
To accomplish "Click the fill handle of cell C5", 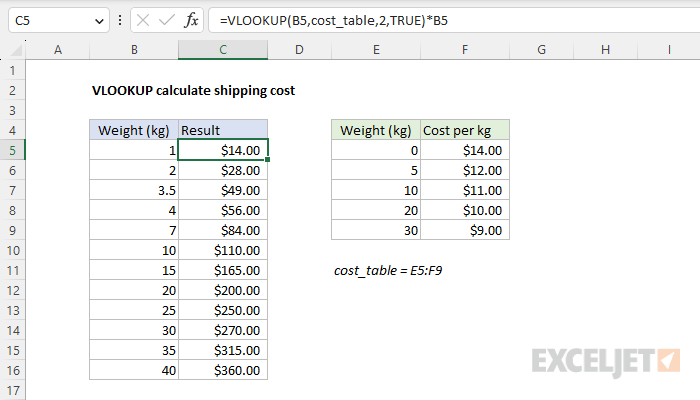I will (267, 159).
